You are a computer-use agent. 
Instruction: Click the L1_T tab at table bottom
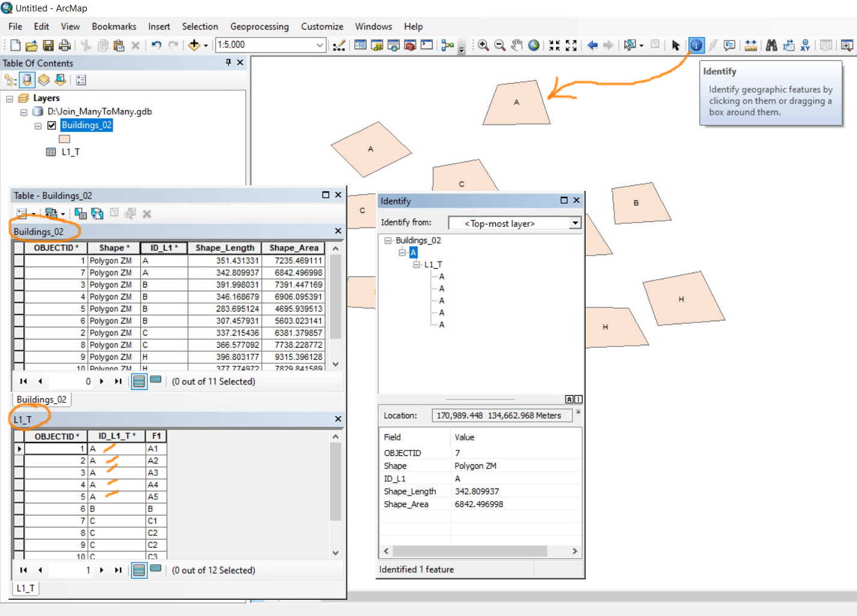[x=25, y=588]
